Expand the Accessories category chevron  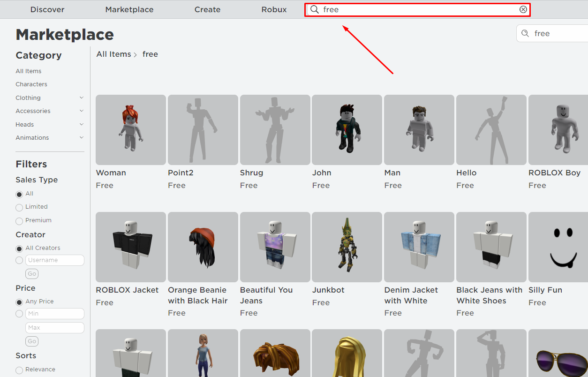click(x=82, y=111)
